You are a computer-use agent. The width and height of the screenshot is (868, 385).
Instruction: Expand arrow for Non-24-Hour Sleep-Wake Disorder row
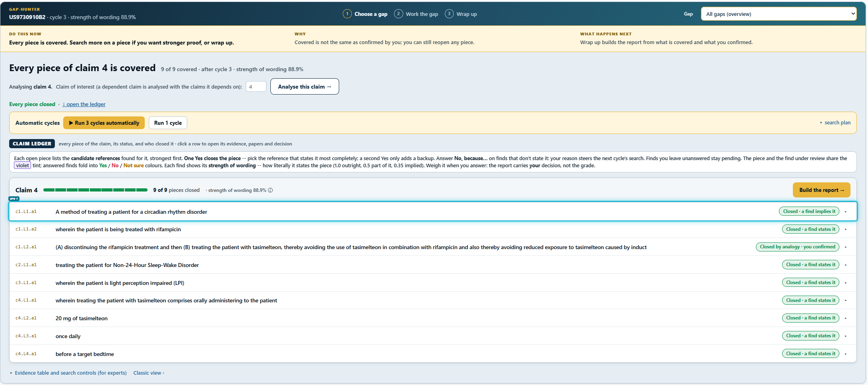846,265
